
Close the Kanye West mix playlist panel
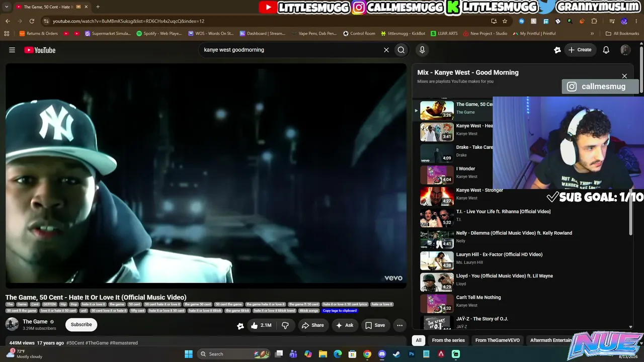pos(624,76)
